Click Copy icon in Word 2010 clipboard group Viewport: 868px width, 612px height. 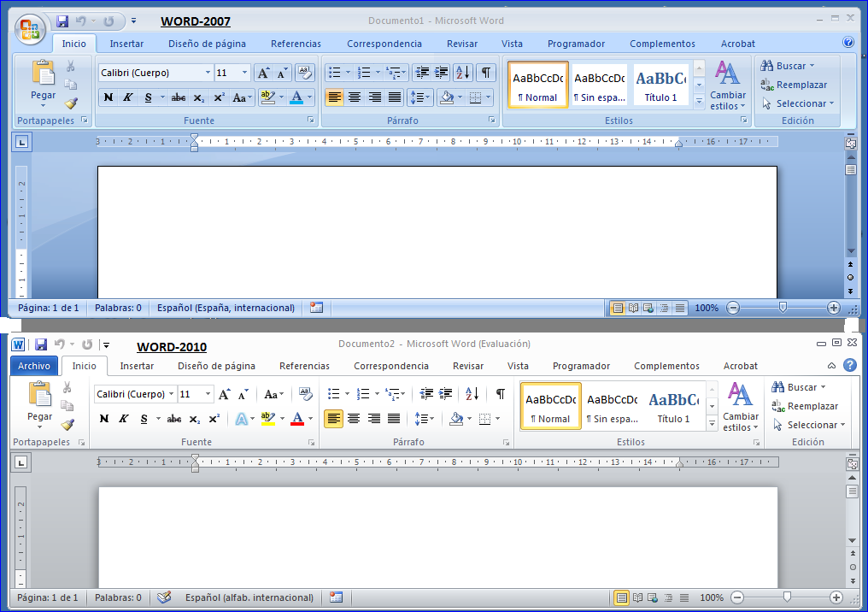(67, 406)
